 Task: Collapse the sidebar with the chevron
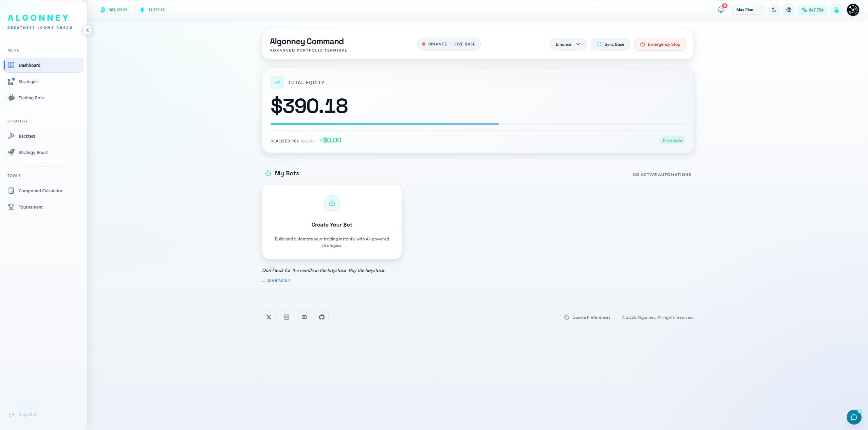88,30
